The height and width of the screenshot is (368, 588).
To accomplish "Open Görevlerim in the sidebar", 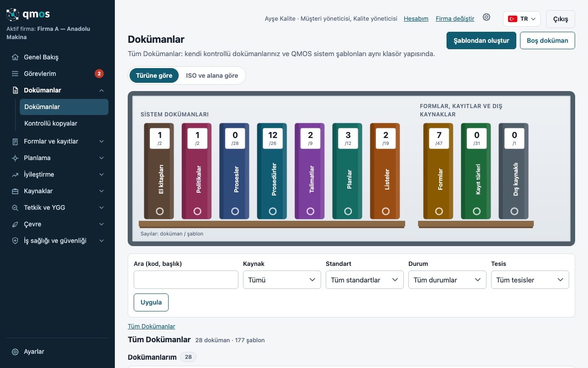I will point(57,74).
